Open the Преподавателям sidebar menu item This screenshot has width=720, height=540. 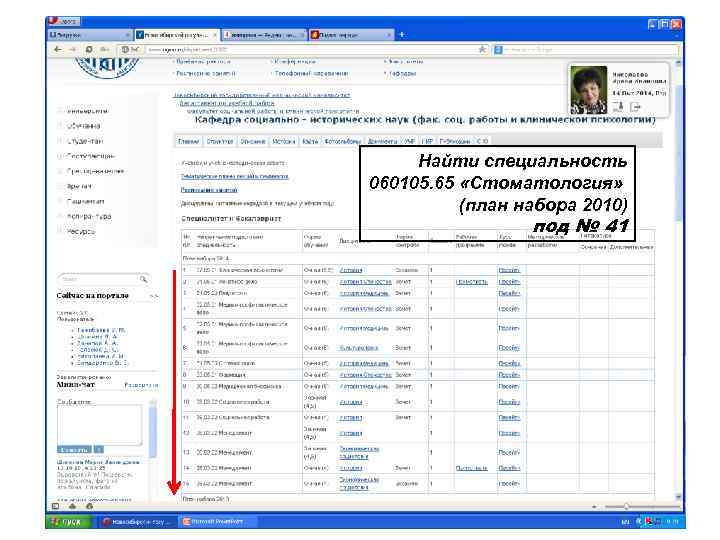pos(96,171)
